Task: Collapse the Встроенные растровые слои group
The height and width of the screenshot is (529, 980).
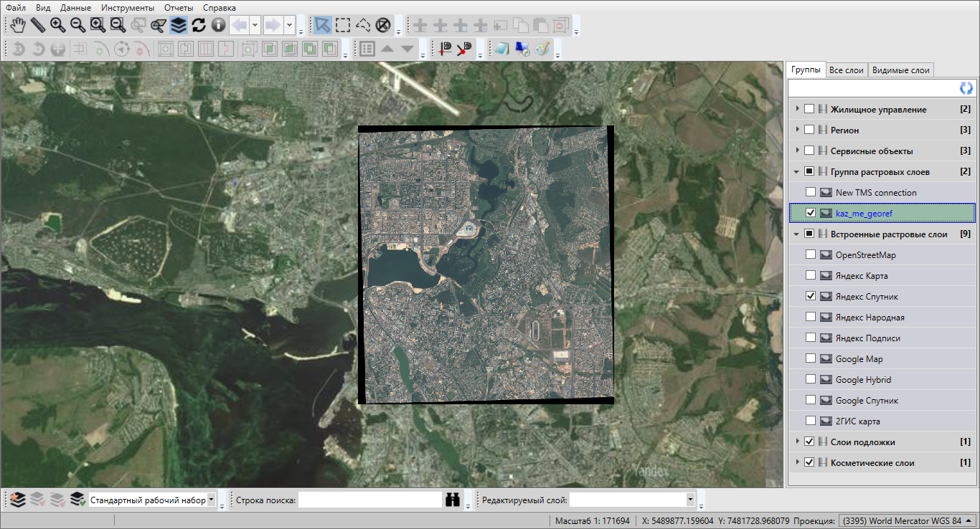Action: pyautogui.click(x=797, y=234)
